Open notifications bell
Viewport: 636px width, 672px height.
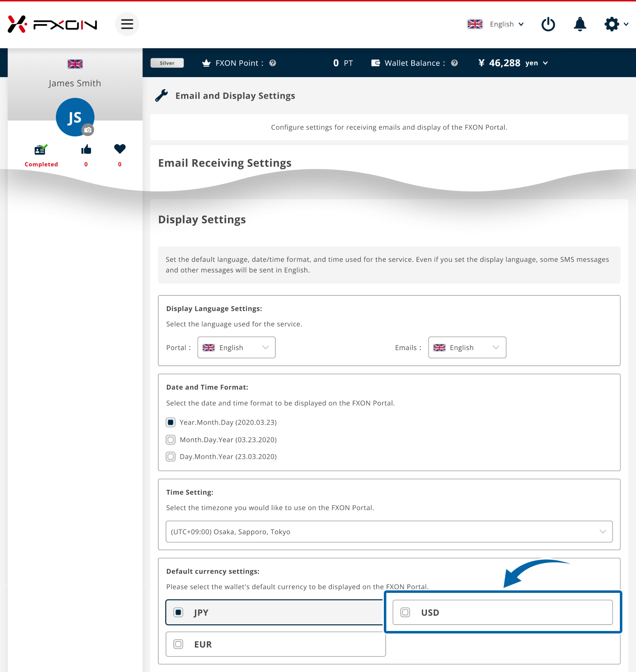coord(580,24)
